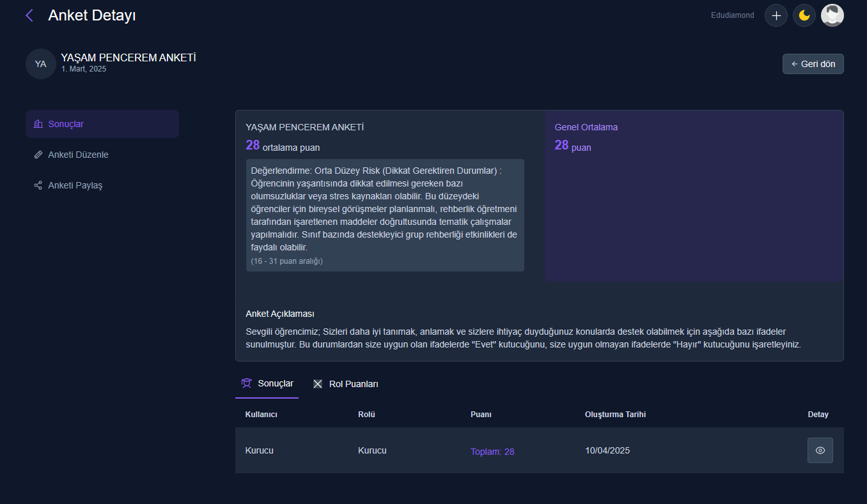Viewport: 867px width, 504px height.
Task: Click the (16 - 31 puan aralığı) note
Action: pyautogui.click(x=287, y=261)
